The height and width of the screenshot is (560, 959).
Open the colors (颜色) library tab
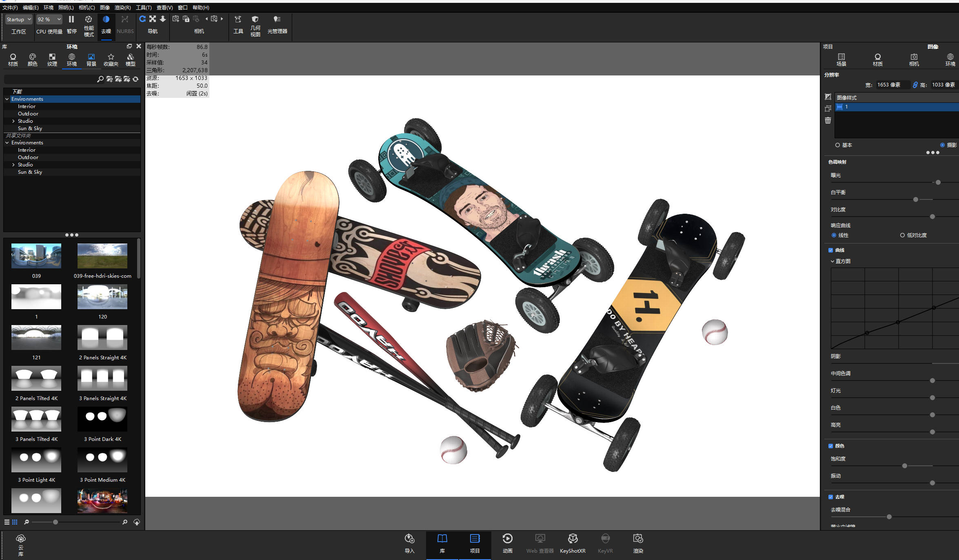[x=33, y=60]
